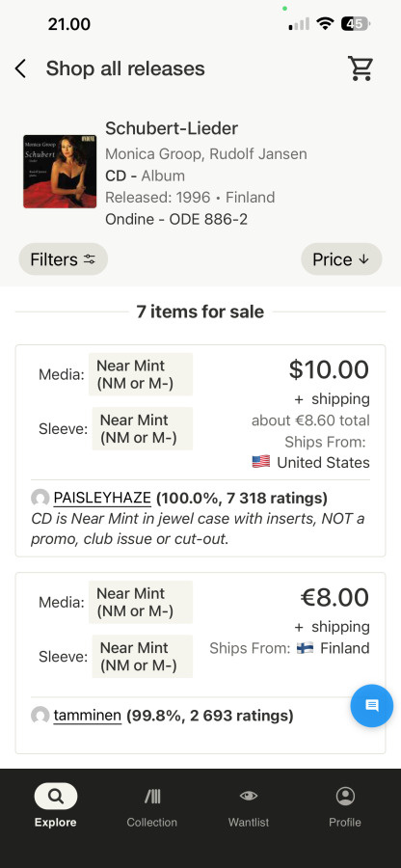Image resolution: width=401 pixels, height=868 pixels.
Task: Open seller tamminen profile link
Action: 88,716
